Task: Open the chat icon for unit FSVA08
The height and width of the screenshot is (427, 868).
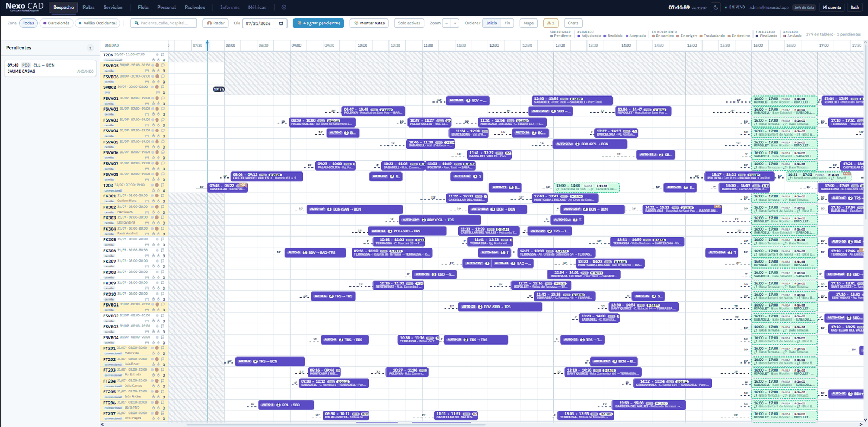Action: tap(162, 174)
